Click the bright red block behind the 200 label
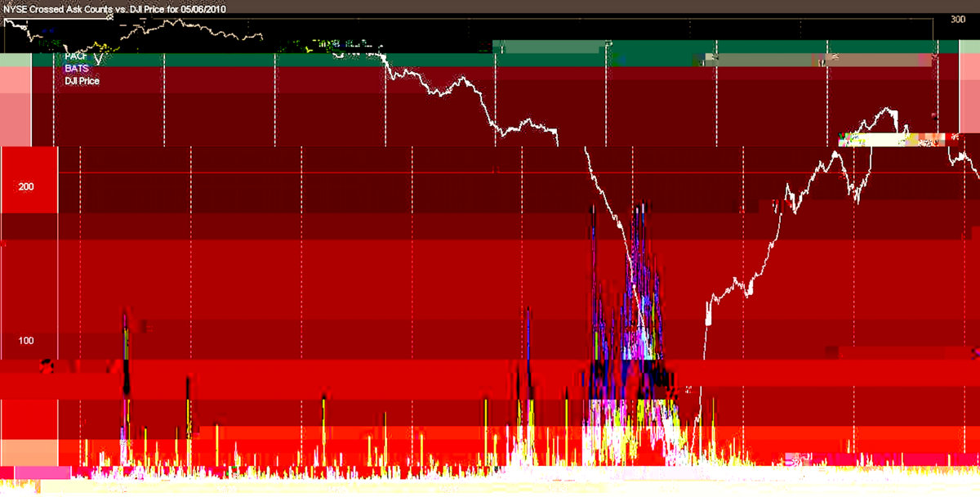Viewport: 980px width, 497px height. pos(29,180)
